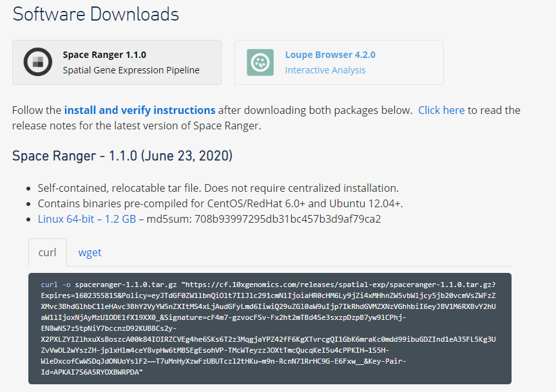Click spaceranger-1.1.0.tar.gz output filename in command
556x392 pixels.
click(x=126, y=285)
